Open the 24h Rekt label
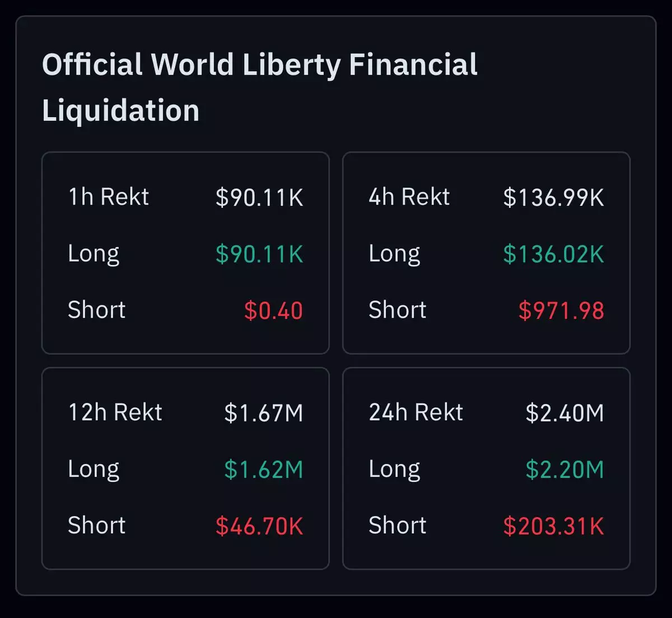Screen dimensions: 672x618 (416, 413)
